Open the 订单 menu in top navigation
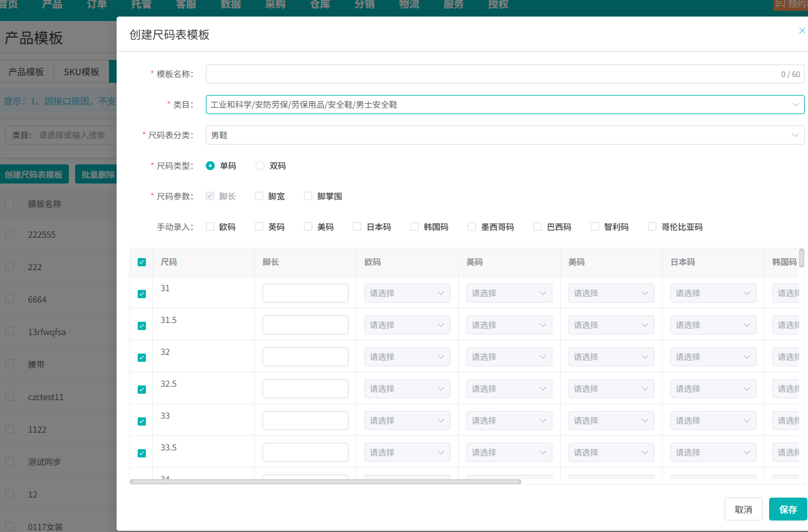Viewport: 808px width, 532px height. (97, 4)
